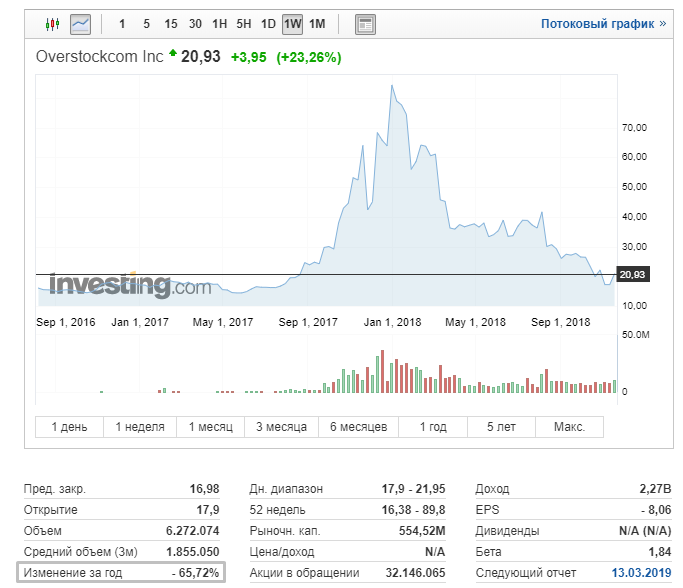683x588 pixels.
Task: Click the +3,95 price change value
Action: pos(248,57)
